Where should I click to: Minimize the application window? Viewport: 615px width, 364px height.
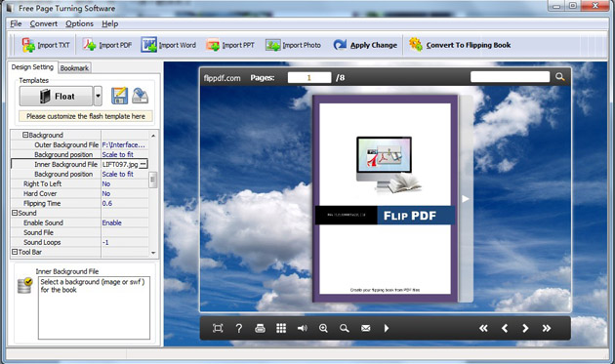click(x=556, y=6)
